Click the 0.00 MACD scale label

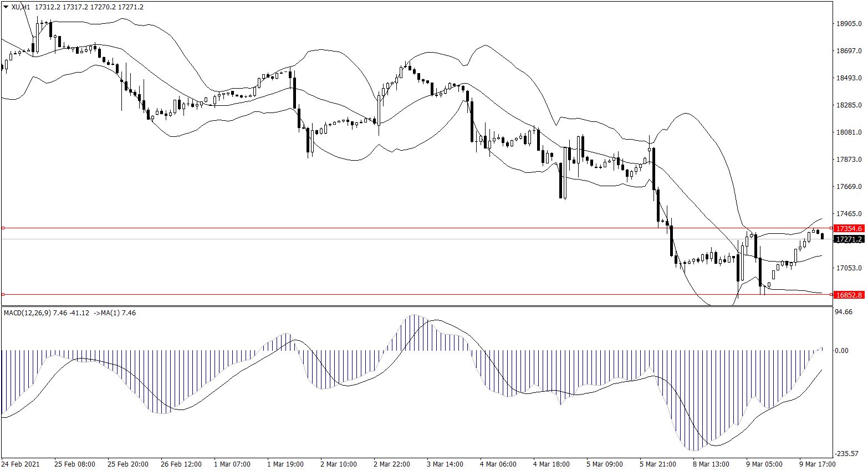(x=841, y=351)
